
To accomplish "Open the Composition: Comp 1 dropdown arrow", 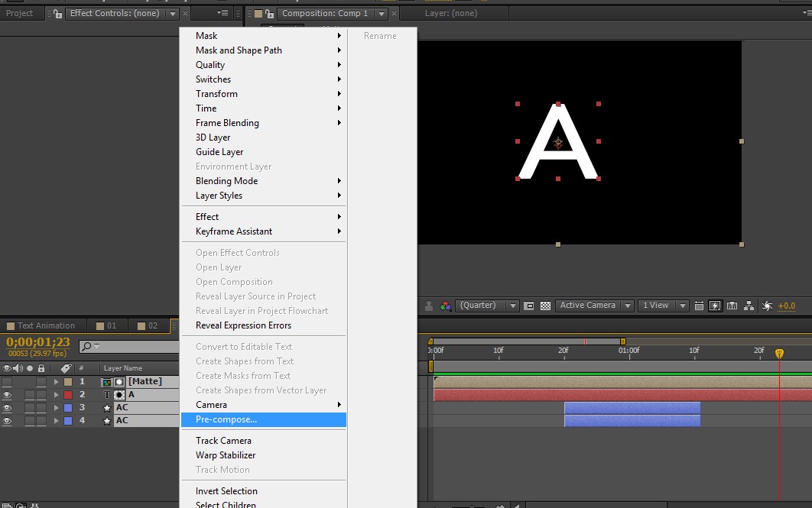I will (381, 14).
